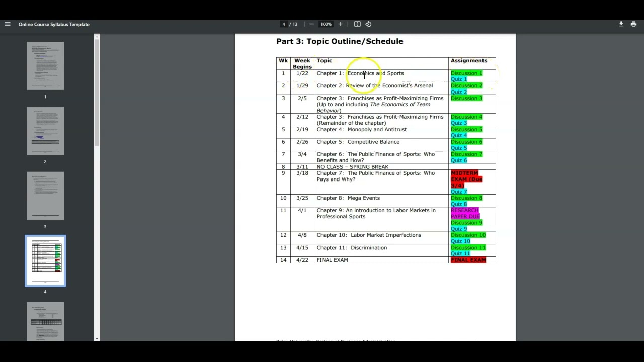The height and width of the screenshot is (362, 644).
Task: Print the document
Action: pos(633,24)
